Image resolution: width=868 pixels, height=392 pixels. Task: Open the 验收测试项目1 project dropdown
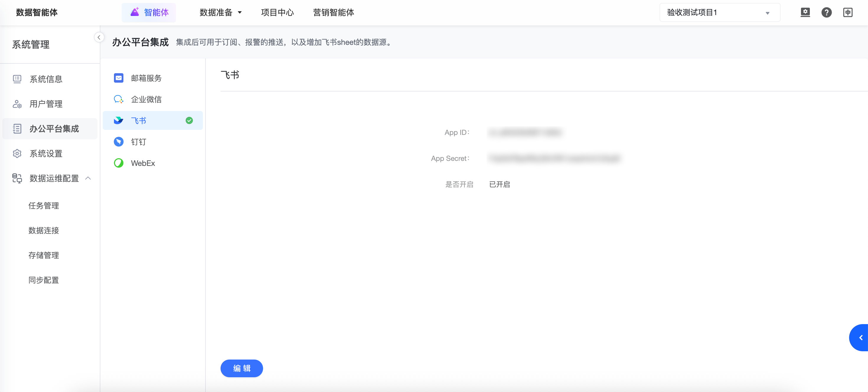point(719,12)
